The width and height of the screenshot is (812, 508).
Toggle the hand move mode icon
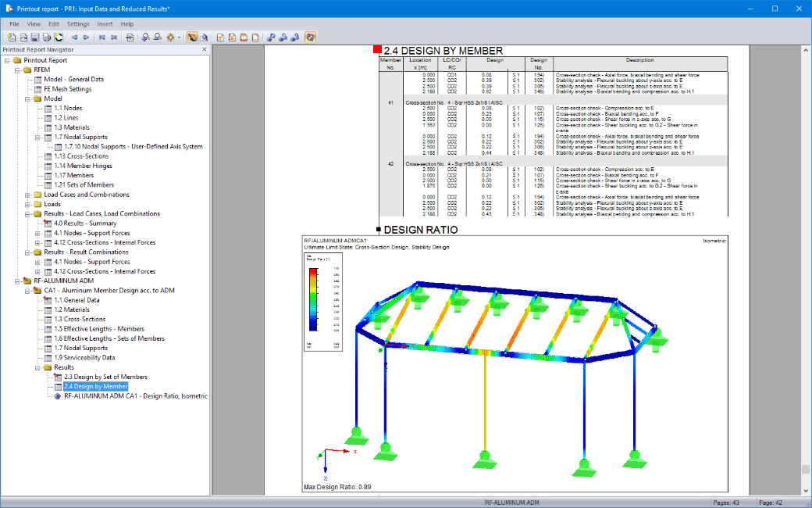(x=192, y=38)
